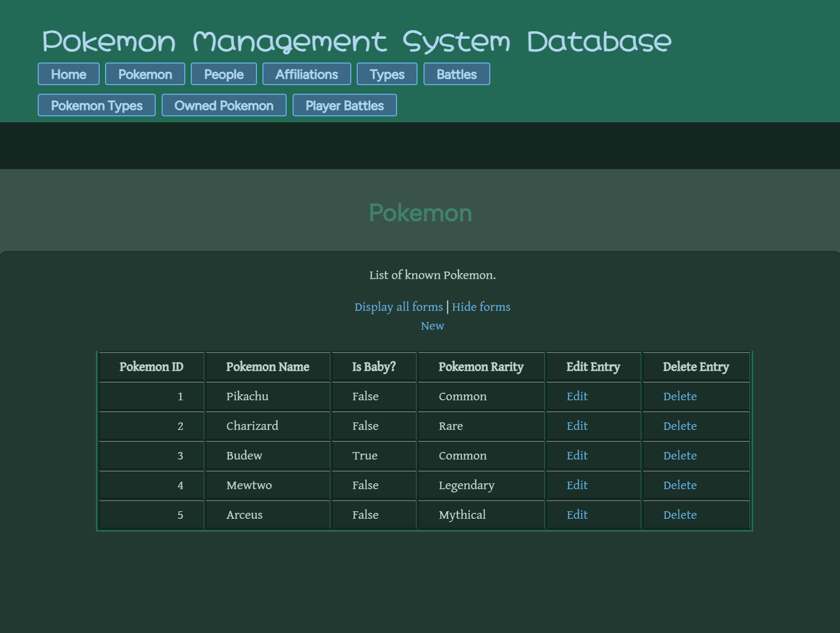Screen dimensions: 840x633
Task: Open the Pokemon nav button
Action: [x=145, y=74]
